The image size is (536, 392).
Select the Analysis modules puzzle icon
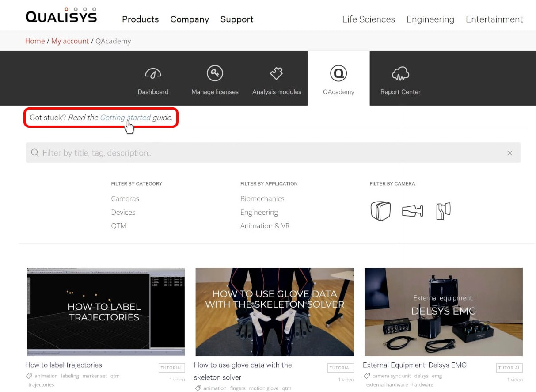pyautogui.click(x=277, y=73)
